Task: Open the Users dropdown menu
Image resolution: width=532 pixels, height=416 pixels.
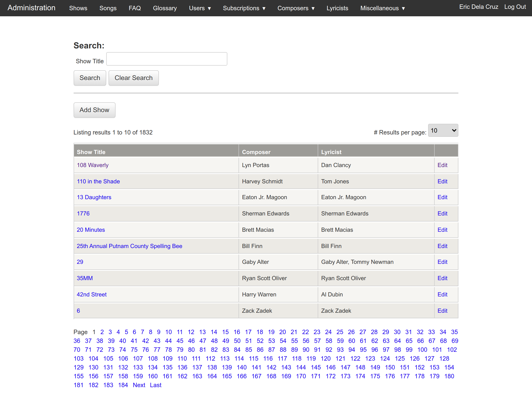Action: (200, 8)
